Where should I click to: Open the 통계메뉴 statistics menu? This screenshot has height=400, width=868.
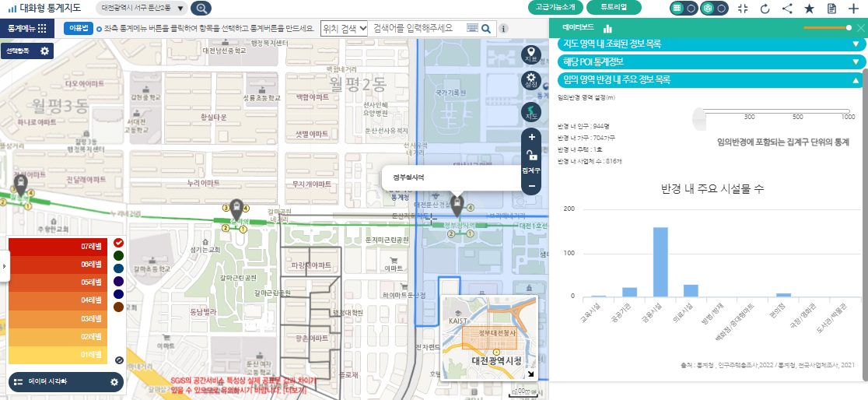coord(26,28)
